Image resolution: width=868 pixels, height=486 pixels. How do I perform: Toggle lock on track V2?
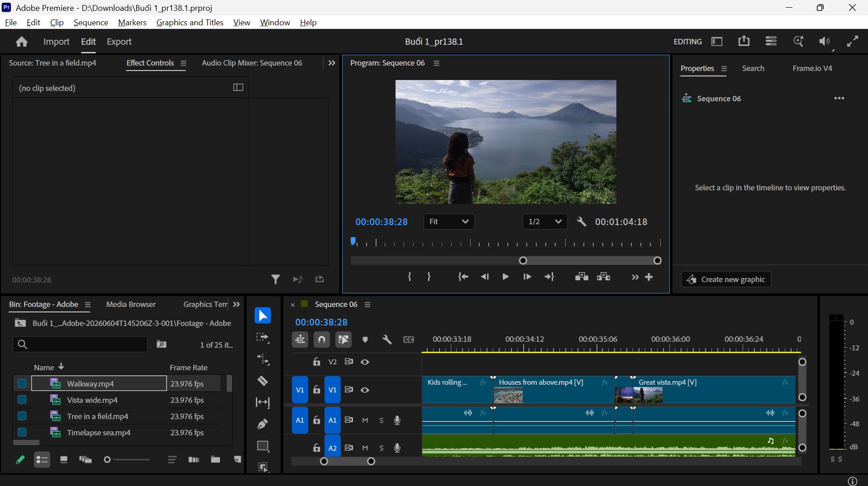coord(317,362)
